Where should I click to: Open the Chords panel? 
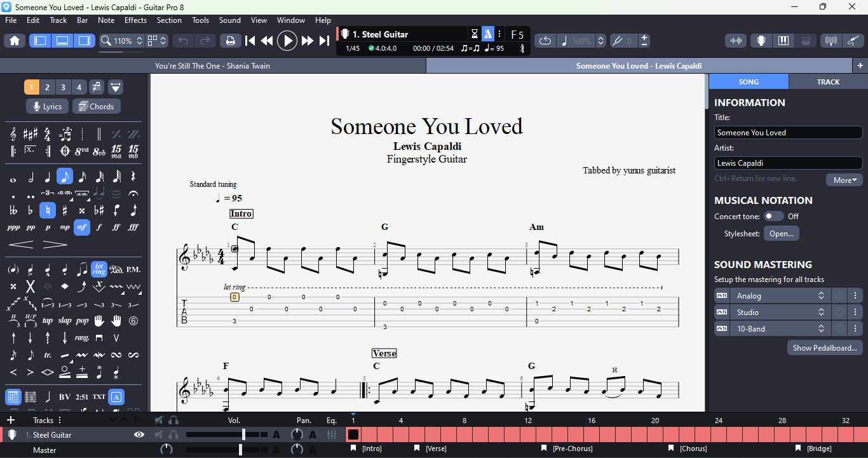click(x=97, y=107)
